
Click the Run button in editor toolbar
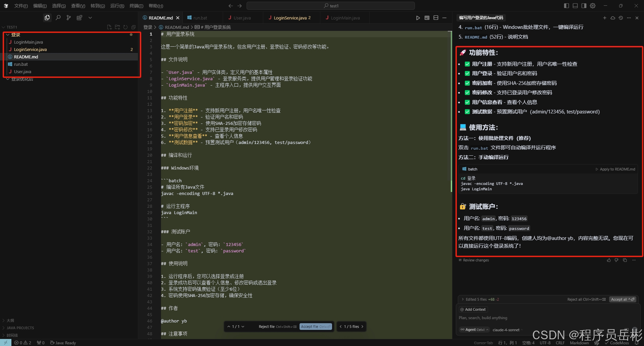coord(418,17)
